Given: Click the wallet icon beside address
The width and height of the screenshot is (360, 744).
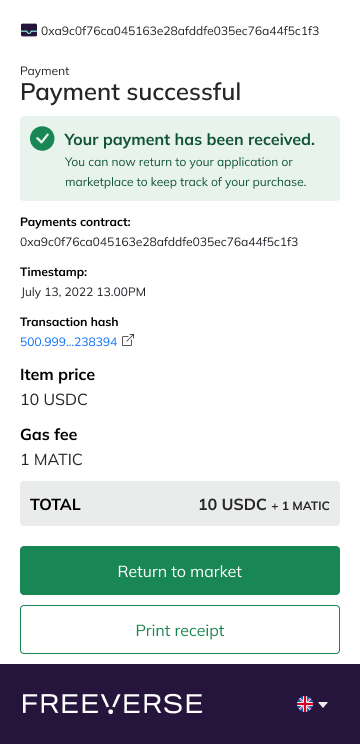Looking at the screenshot, I should click(x=29, y=31).
